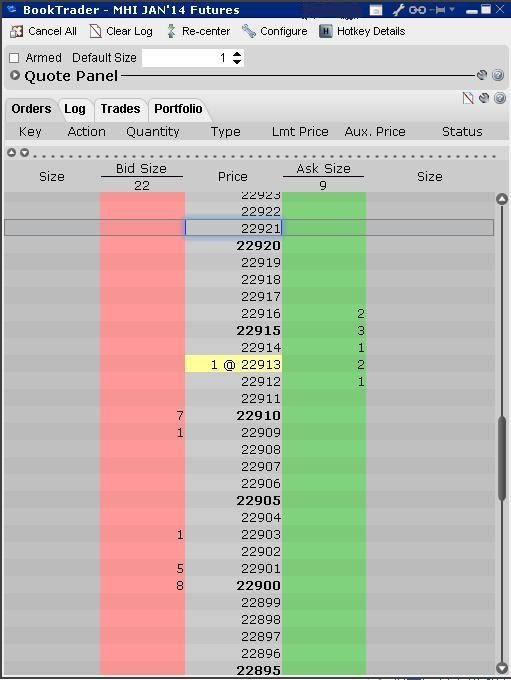This screenshot has width=511, height=680.
Task: Click the Quote Panel configuration wrench icon
Action: click(482, 75)
